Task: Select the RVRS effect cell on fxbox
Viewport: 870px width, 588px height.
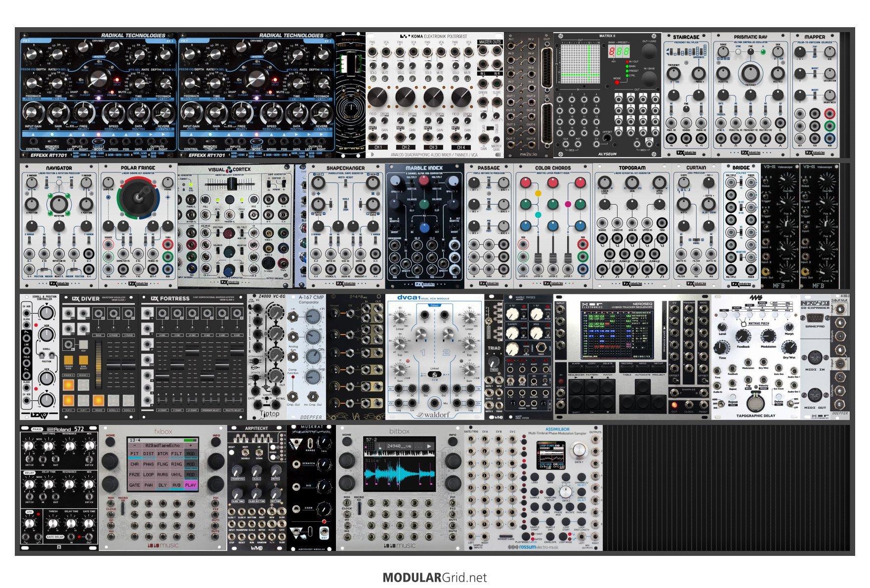Action: [163, 474]
